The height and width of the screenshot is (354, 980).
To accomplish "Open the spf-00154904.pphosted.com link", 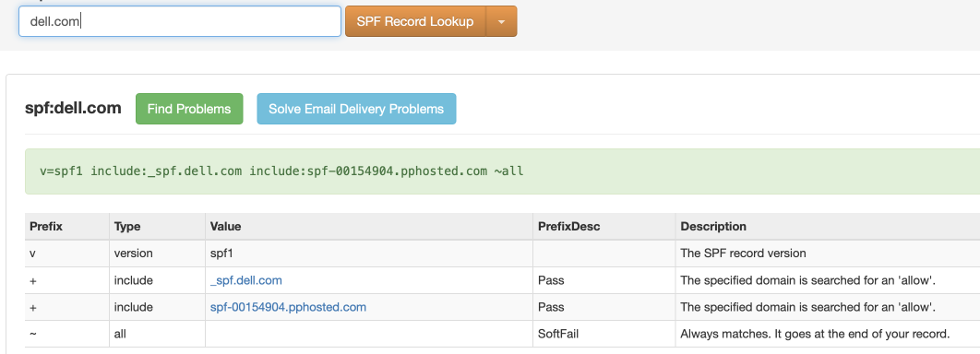I will click(x=288, y=307).
